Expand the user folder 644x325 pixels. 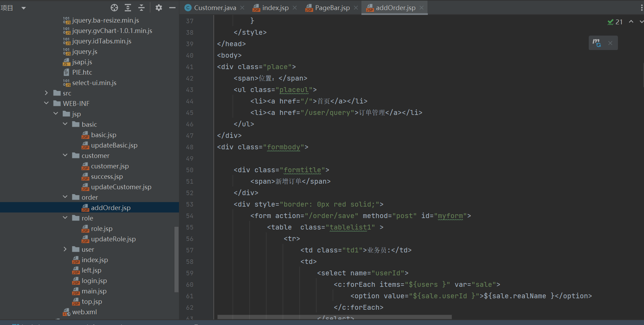point(65,249)
